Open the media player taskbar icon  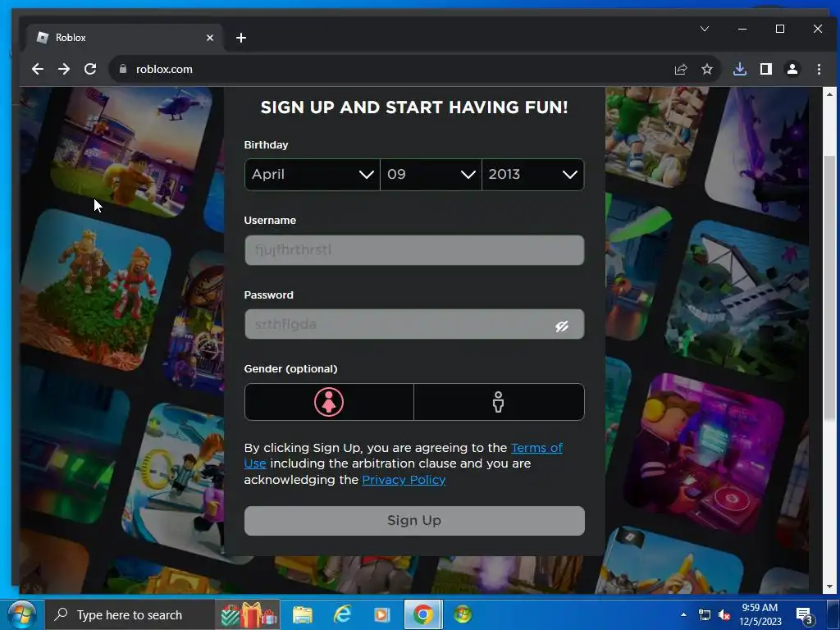point(382,615)
